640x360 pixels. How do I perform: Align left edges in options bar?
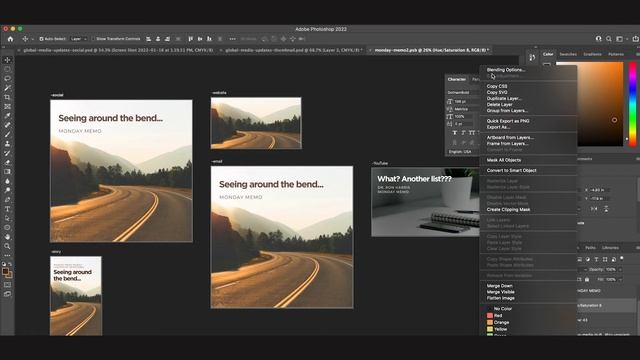click(x=149, y=39)
